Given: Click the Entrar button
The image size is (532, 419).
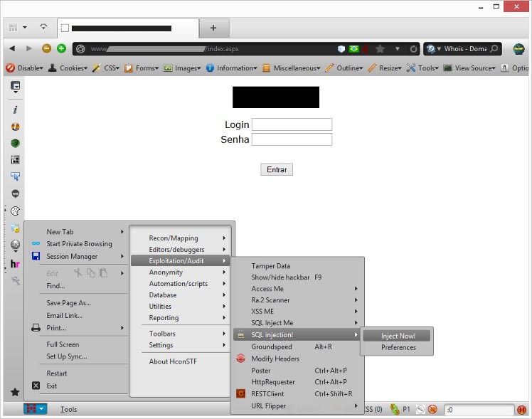Looking at the screenshot, I should pos(277,169).
